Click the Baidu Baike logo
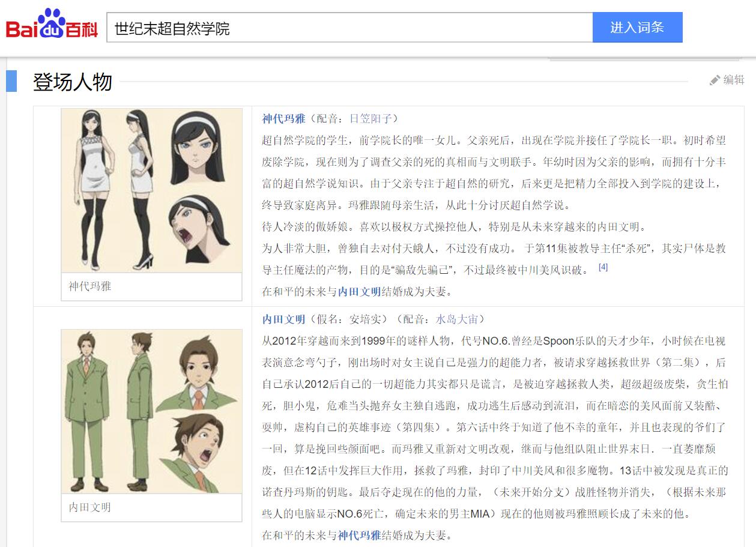This screenshot has height=547, width=756. [x=52, y=25]
